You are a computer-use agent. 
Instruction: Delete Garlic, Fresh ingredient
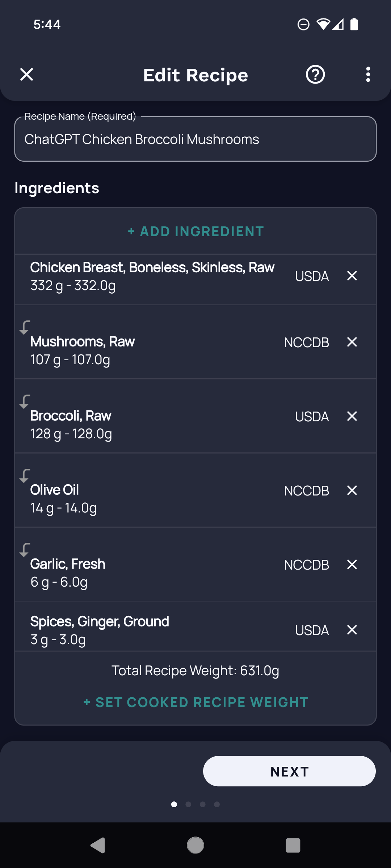(x=352, y=565)
